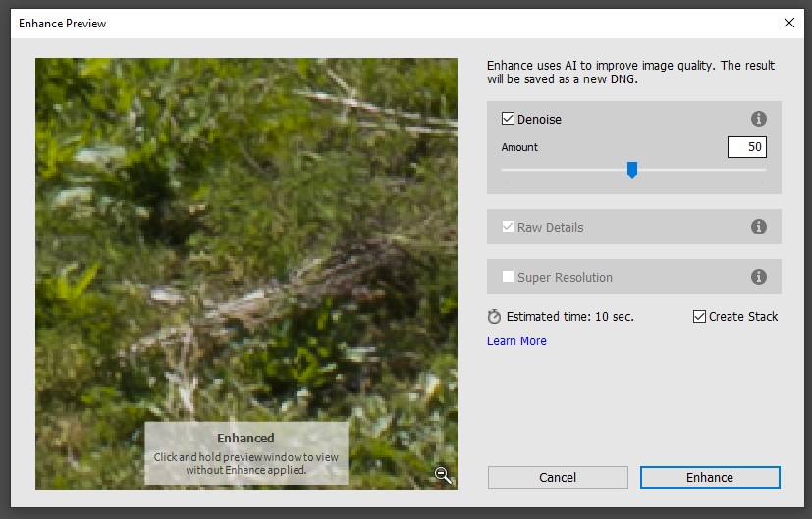Click the 'Enhanced' overlay label on preview
Image resolution: width=812 pixels, height=519 pixels.
245,438
